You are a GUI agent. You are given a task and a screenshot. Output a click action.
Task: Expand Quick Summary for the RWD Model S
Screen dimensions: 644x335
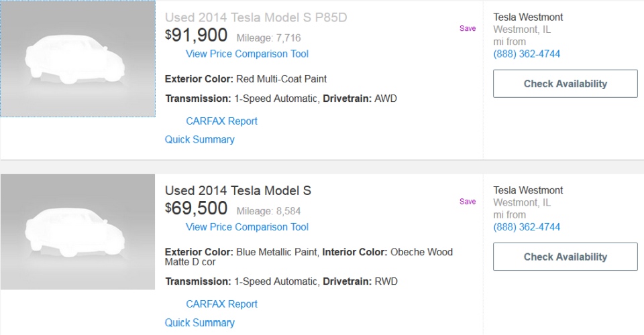click(200, 323)
